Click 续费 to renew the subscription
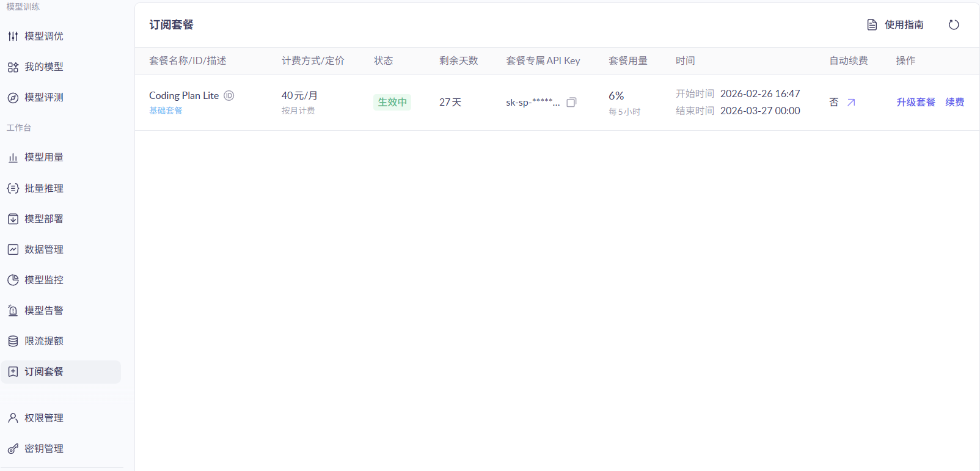The width and height of the screenshot is (980, 471). point(954,103)
